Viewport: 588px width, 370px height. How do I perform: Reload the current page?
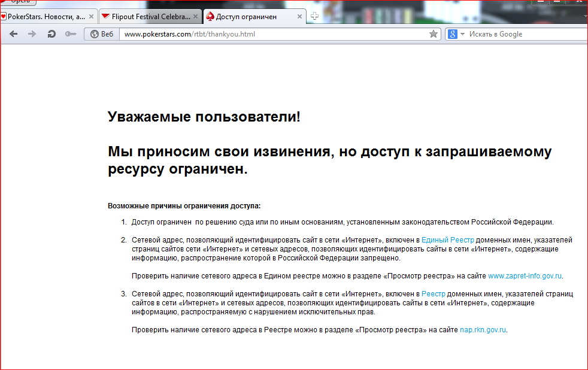coord(51,34)
